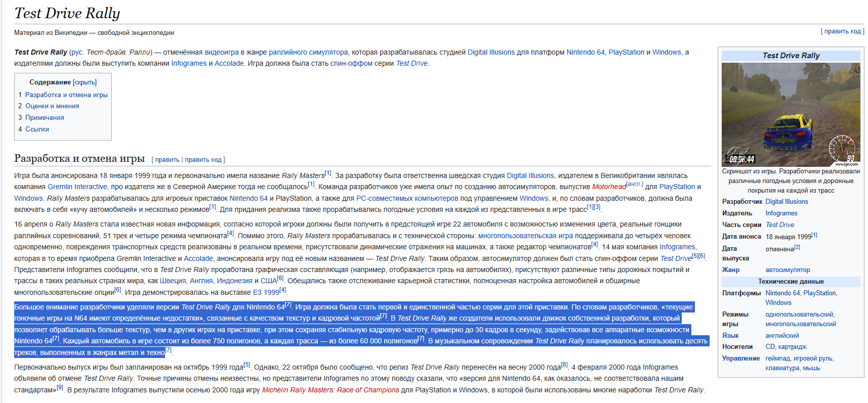Click infobox 'Язык' label link
Viewport: 868px width, 403px height.
point(730,335)
